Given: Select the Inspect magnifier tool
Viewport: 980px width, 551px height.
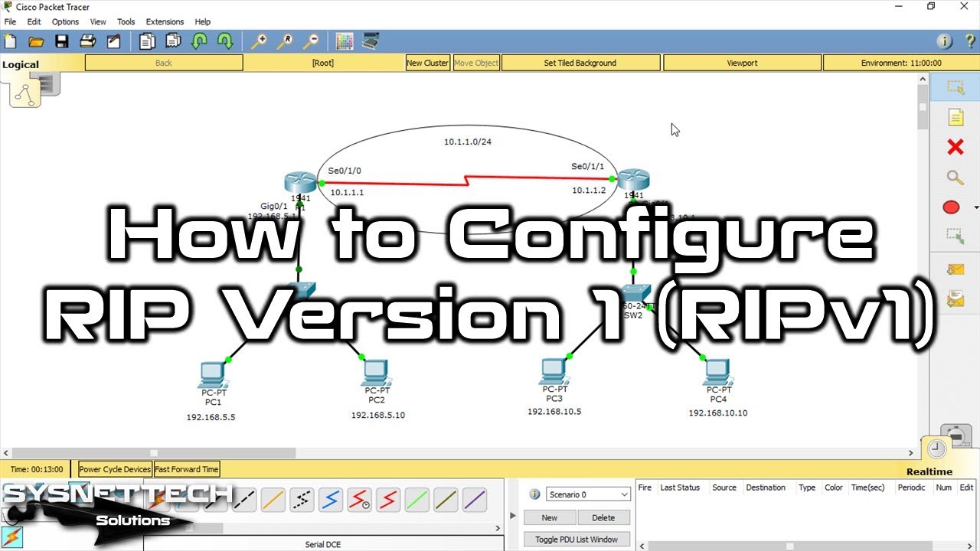Looking at the screenshot, I should pos(955,178).
